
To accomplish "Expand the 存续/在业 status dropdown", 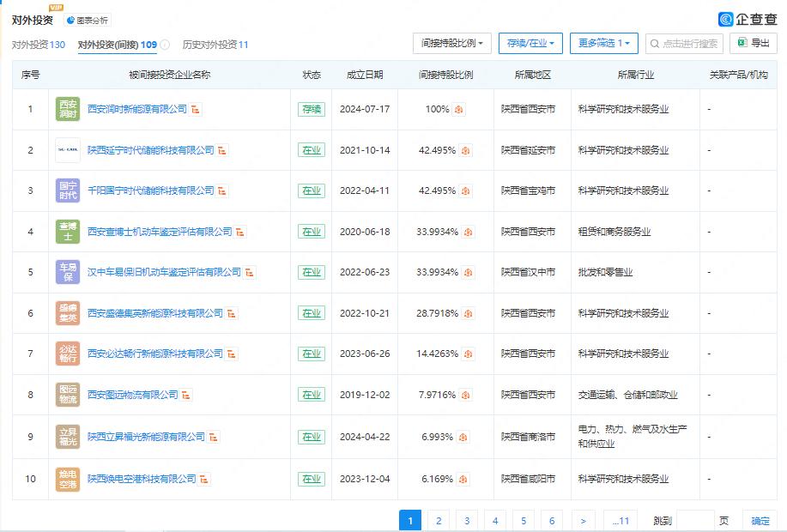I will coord(530,44).
